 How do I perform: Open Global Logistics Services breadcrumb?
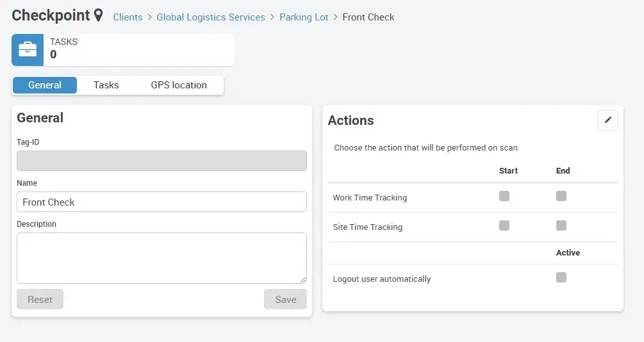pos(211,17)
